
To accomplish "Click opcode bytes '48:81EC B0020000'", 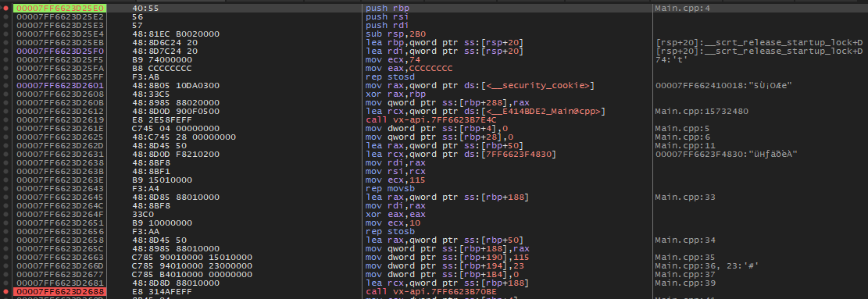I will pos(176,34).
